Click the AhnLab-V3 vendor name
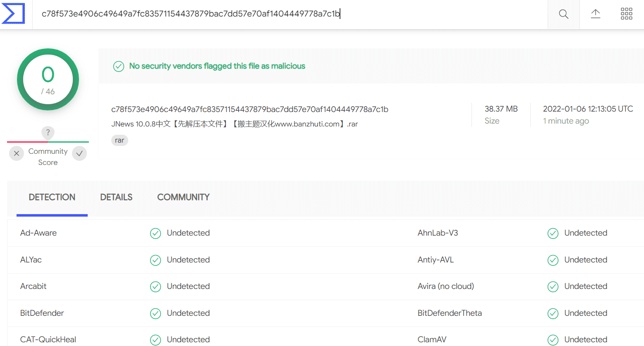This screenshot has width=644, height=346. (438, 233)
